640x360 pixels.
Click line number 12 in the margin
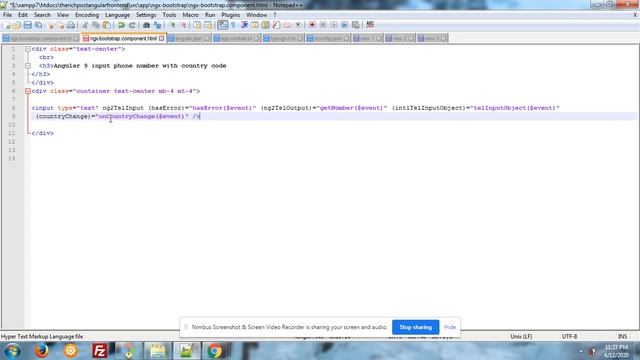[x=11, y=142]
